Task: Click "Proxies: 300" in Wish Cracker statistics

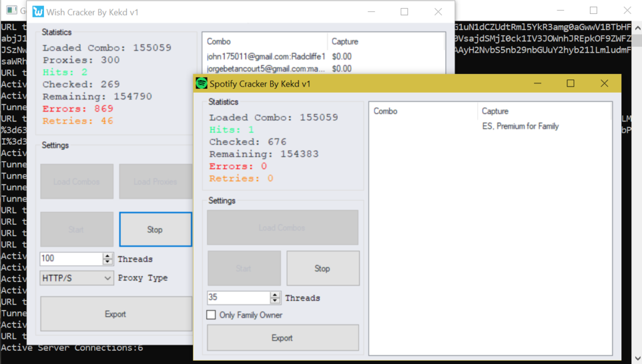Action: 81,60
